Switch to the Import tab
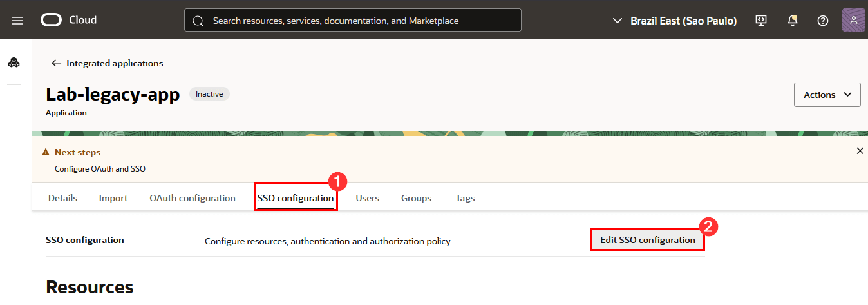This screenshot has width=868, height=305. coord(113,198)
